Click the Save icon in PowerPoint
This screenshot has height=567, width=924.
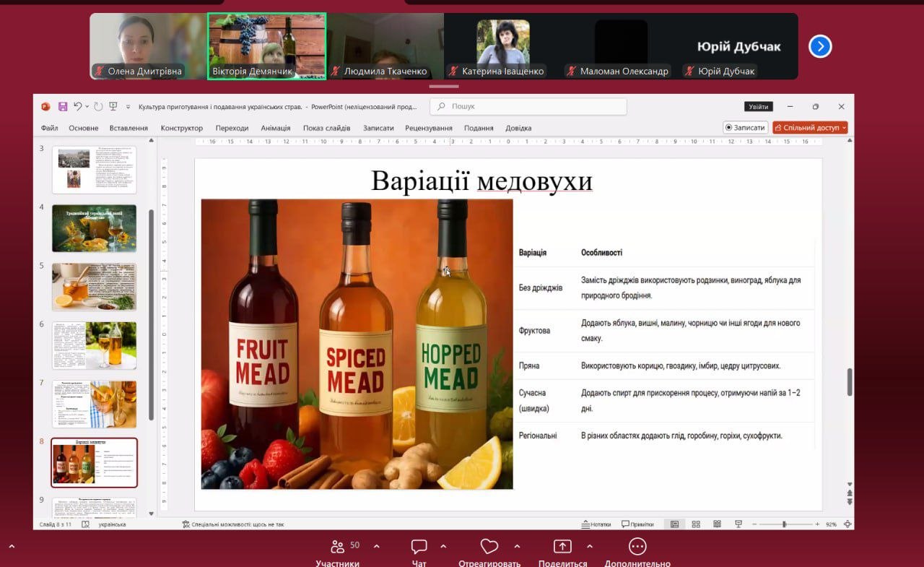point(63,107)
